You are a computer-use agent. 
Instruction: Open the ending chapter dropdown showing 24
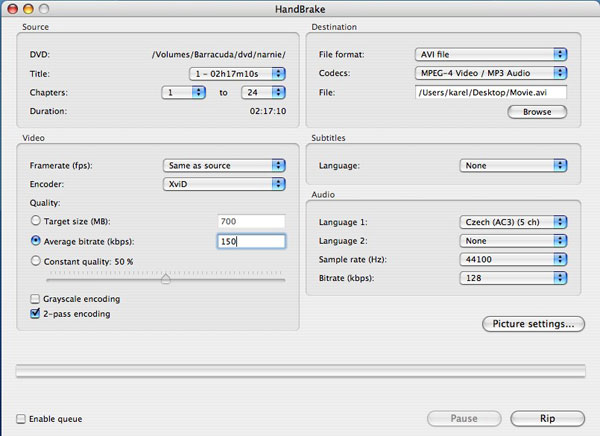[263, 92]
